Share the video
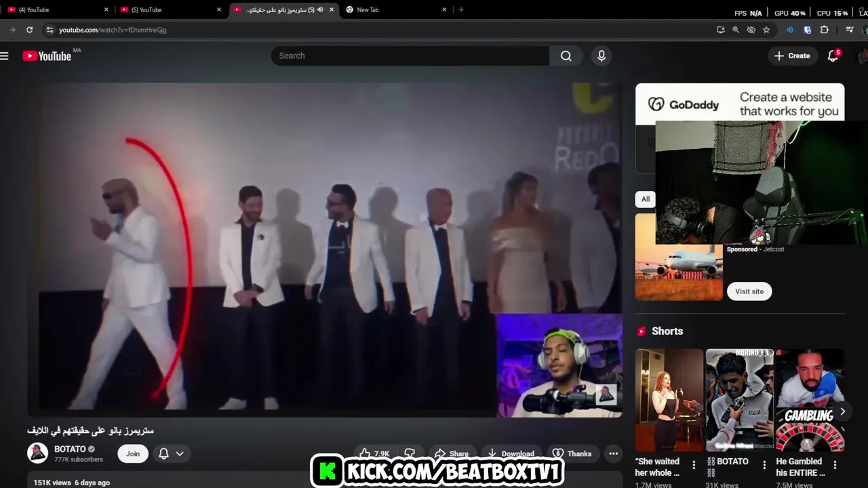868x488 pixels. coord(452,453)
